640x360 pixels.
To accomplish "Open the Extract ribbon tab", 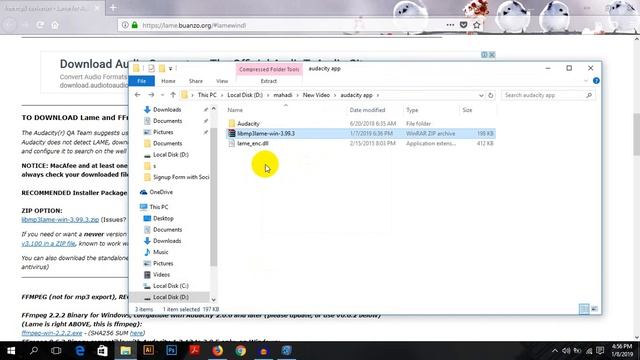I will point(269,81).
